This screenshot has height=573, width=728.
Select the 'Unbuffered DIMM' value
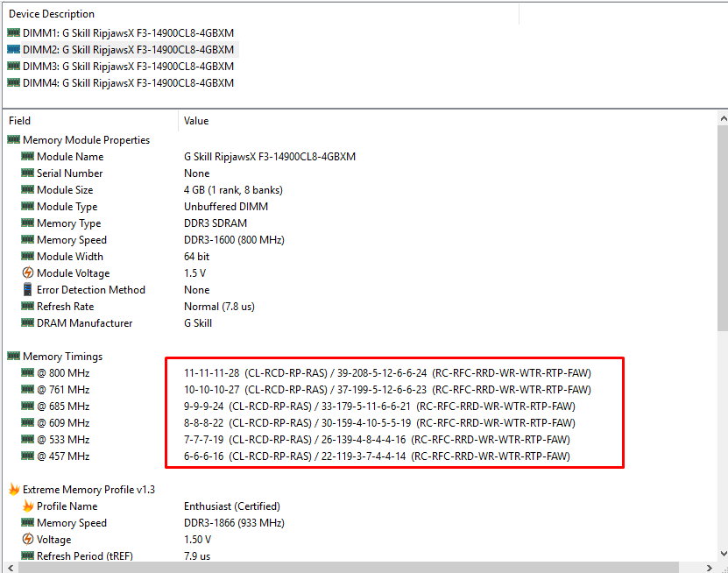226,207
